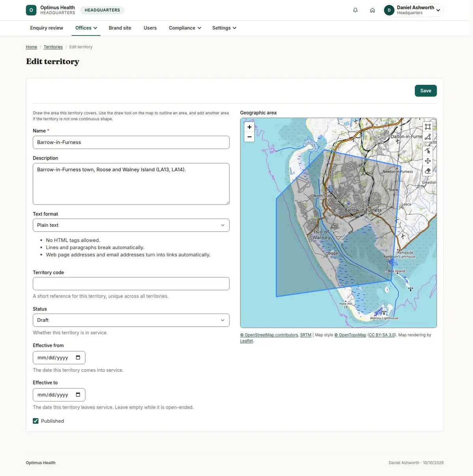473x476 pixels.
Task: Select the eraser tool on map
Action: click(x=428, y=171)
